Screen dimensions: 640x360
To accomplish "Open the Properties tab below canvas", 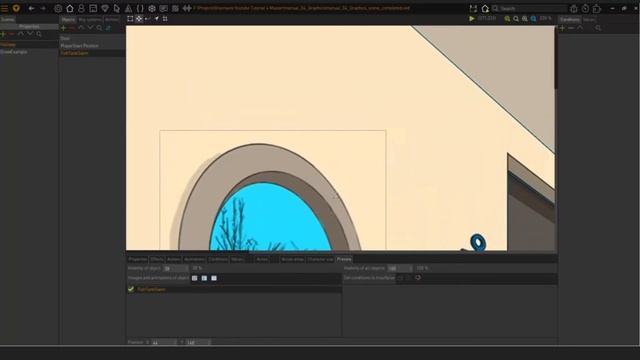I will tap(138, 259).
